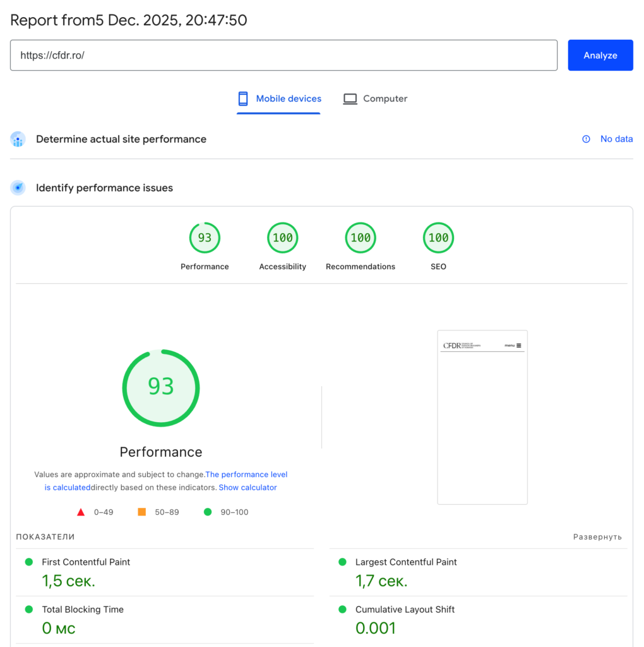Screen dimensions: 644x647
Task: Click the performance issues section icon
Action: point(18,188)
